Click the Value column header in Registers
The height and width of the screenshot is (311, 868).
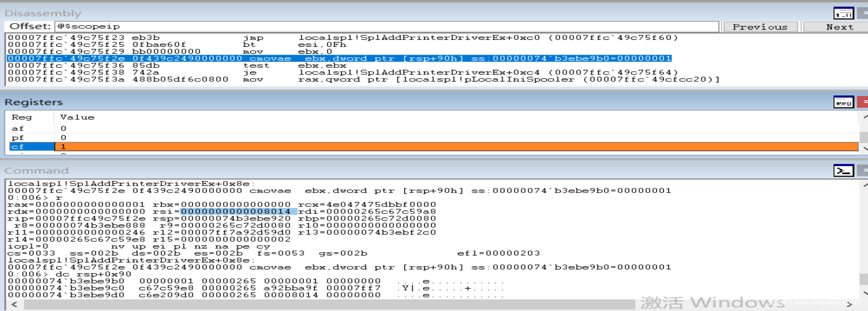coord(77,117)
